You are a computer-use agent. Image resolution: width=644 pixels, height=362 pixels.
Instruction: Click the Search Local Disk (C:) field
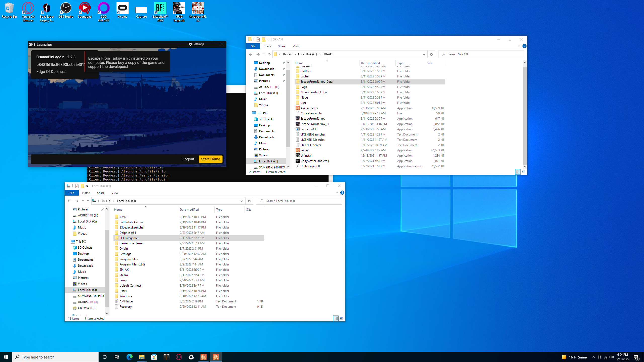click(x=299, y=201)
